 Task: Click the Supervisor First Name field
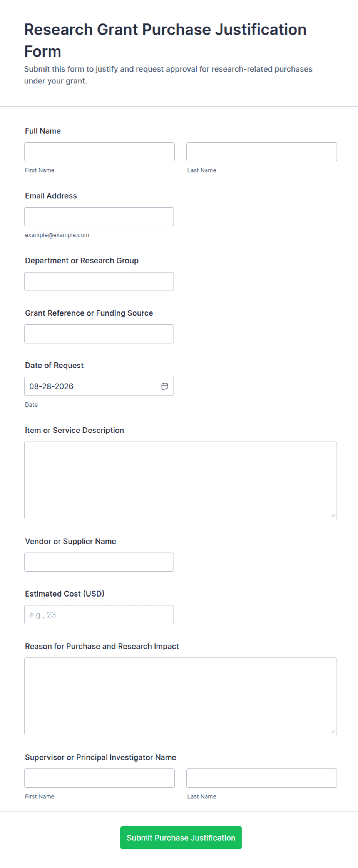[99, 778]
